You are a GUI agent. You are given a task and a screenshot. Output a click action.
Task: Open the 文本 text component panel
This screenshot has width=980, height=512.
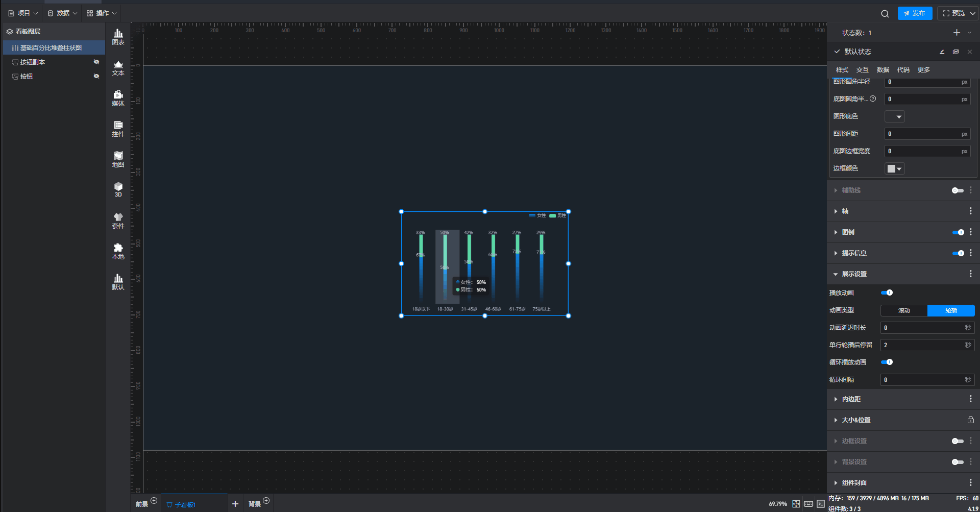(x=118, y=67)
